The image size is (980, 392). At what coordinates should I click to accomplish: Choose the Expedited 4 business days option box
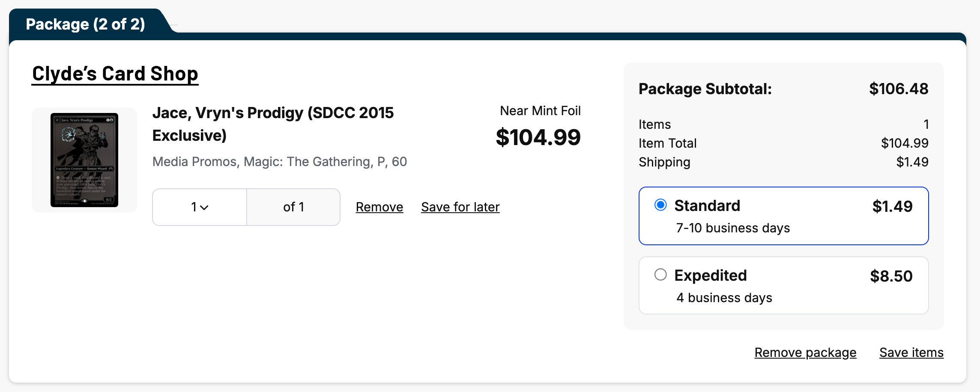click(783, 285)
